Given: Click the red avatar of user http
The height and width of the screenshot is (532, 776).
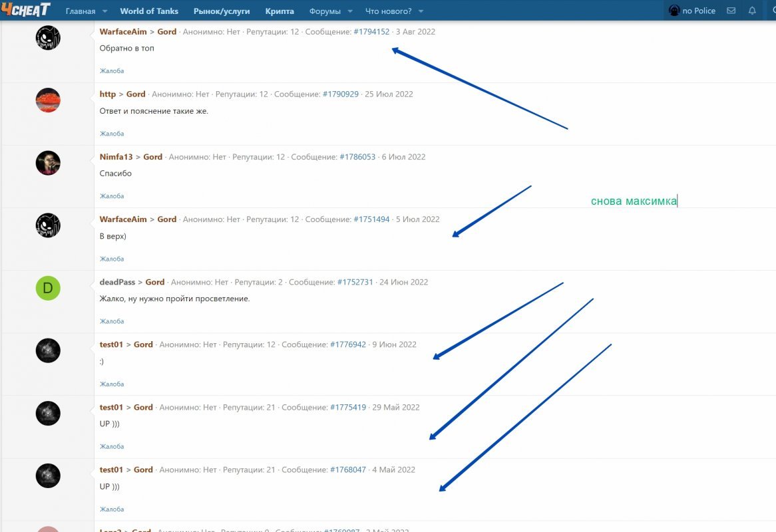Looking at the screenshot, I should click(x=48, y=100).
